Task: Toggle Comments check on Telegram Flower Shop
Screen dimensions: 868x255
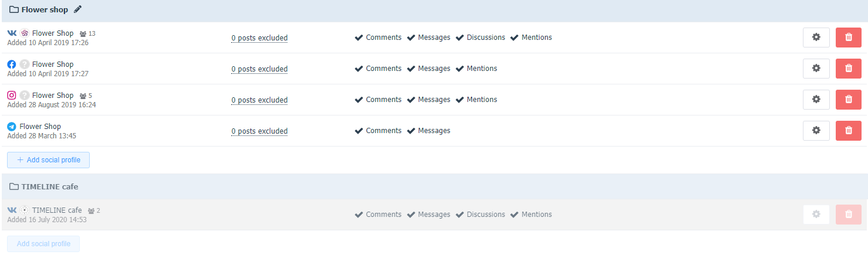Action: 378,131
